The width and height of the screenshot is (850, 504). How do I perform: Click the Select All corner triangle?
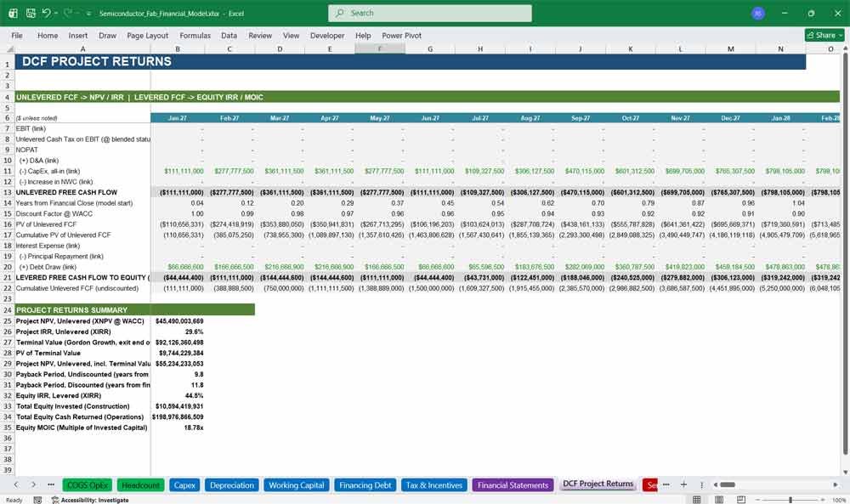(8, 48)
